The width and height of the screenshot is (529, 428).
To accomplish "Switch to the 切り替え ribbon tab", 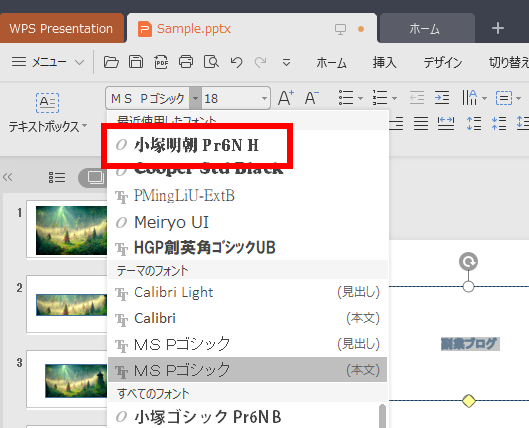I will click(x=509, y=63).
